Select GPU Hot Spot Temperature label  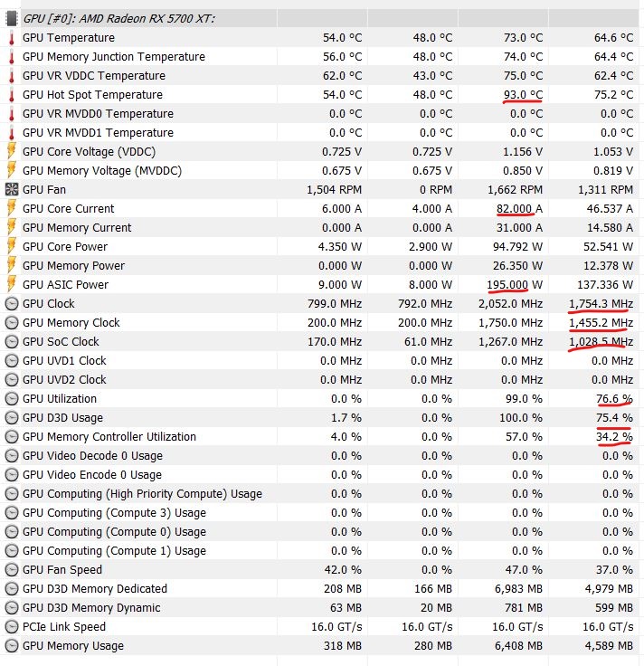pos(92,95)
